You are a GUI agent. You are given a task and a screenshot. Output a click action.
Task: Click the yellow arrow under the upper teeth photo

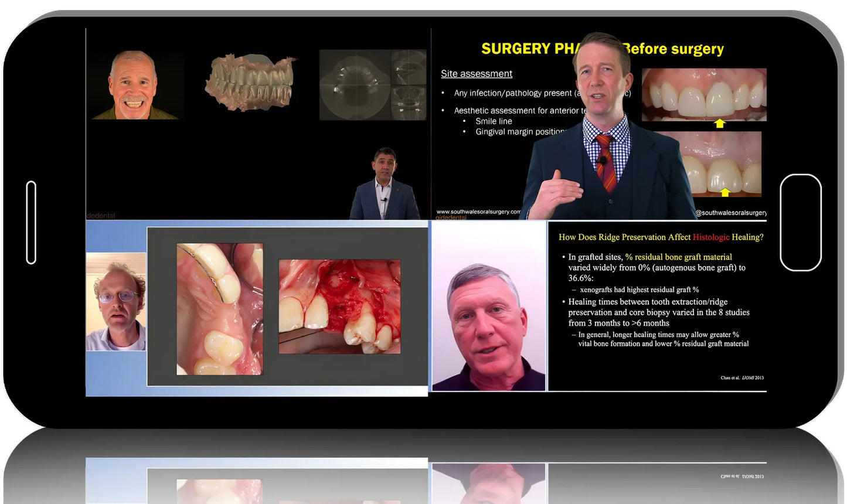[x=719, y=123]
